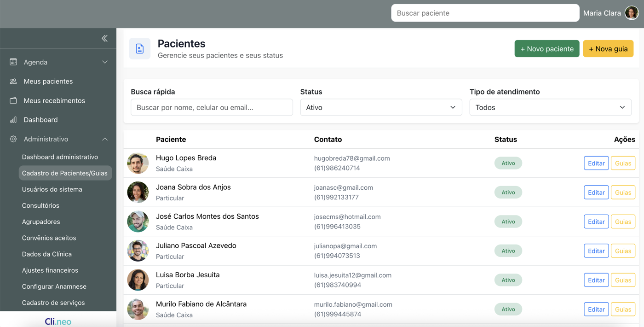
Task: Click the Pacientes document icon in header
Action: tap(140, 49)
